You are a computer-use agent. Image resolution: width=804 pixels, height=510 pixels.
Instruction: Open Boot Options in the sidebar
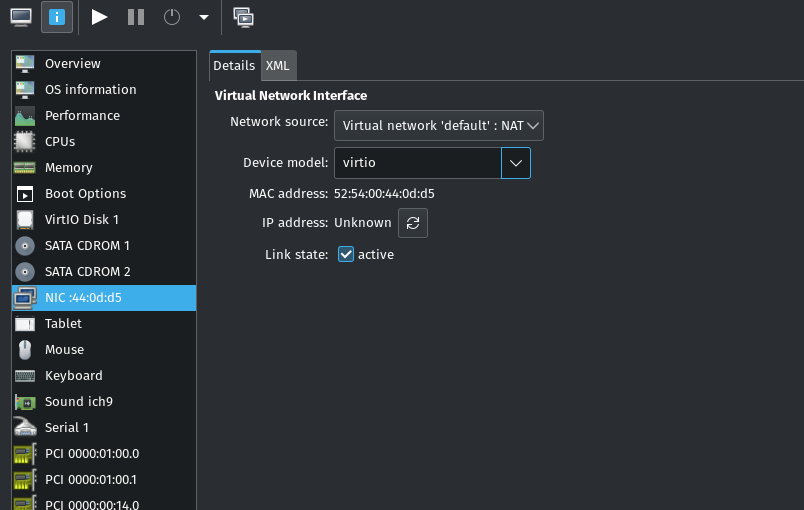pos(85,194)
